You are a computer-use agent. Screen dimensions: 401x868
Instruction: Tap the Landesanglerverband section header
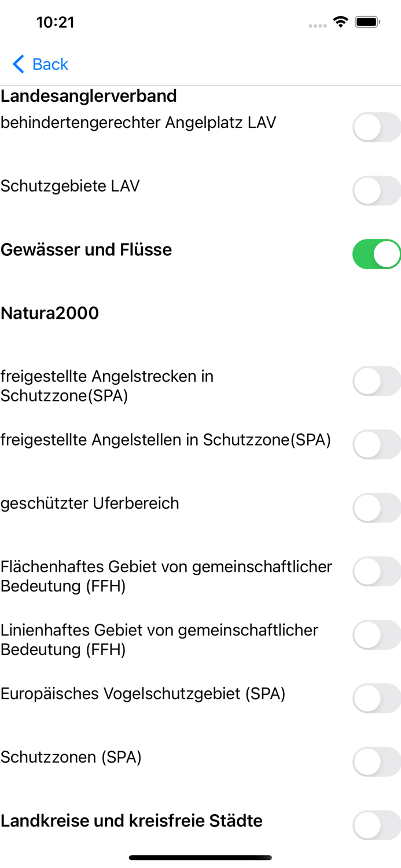(89, 96)
